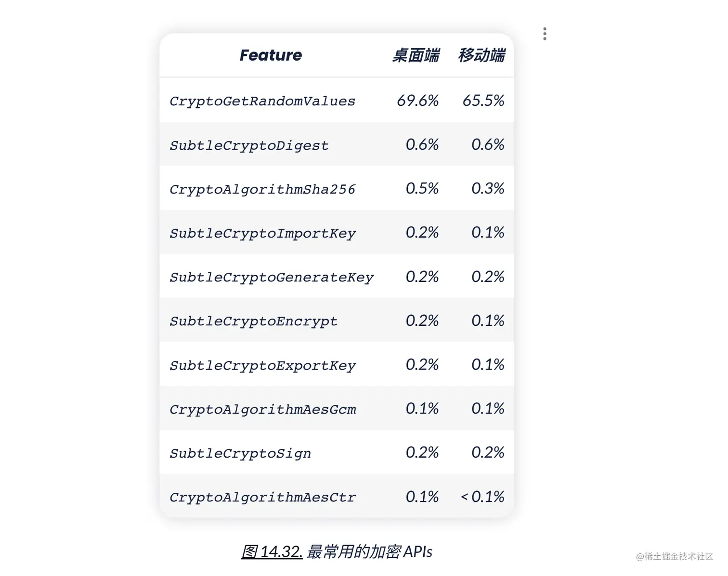728x576 pixels.
Task: Select the SubtleCryptoImportKey row label
Action: click(x=262, y=233)
